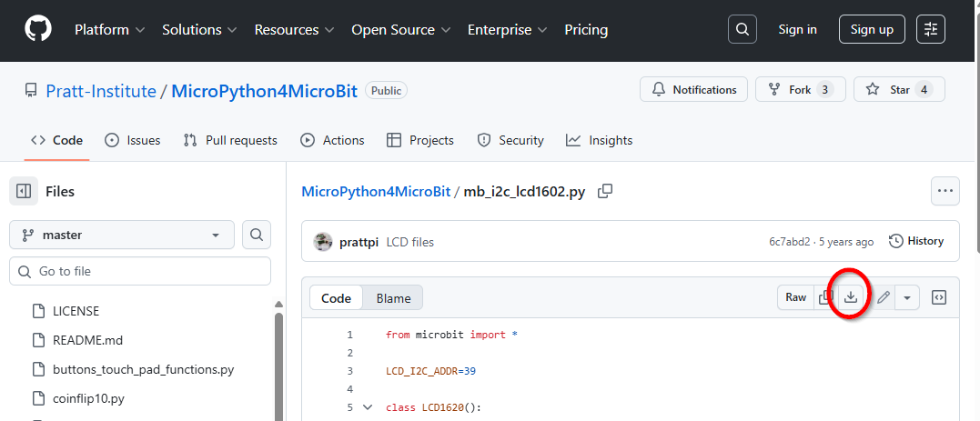The image size is (980, 421).
Task: Open more file actions ellipsis button
Action: pos(945,191)
